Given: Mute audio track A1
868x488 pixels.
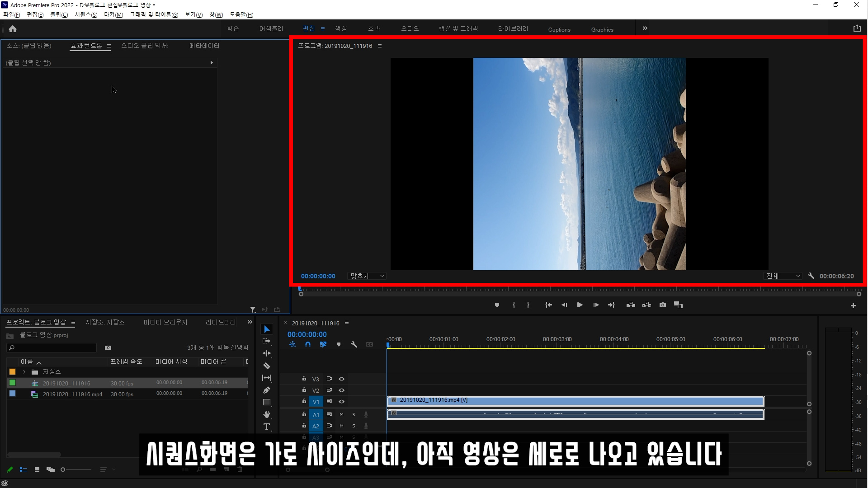Looking at the screenshot, I should (x=342, y=414).
